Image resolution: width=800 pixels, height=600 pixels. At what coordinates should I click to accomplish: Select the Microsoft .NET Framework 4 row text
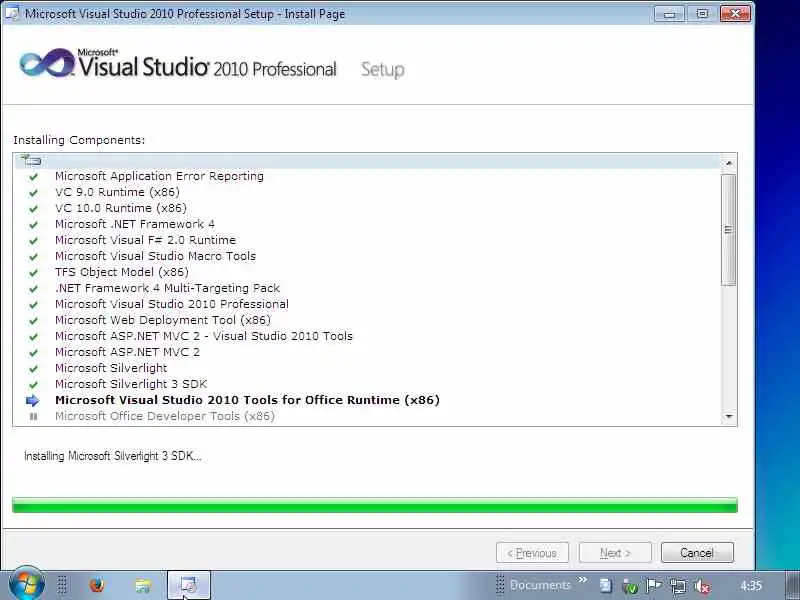click(x=135, y=224)
